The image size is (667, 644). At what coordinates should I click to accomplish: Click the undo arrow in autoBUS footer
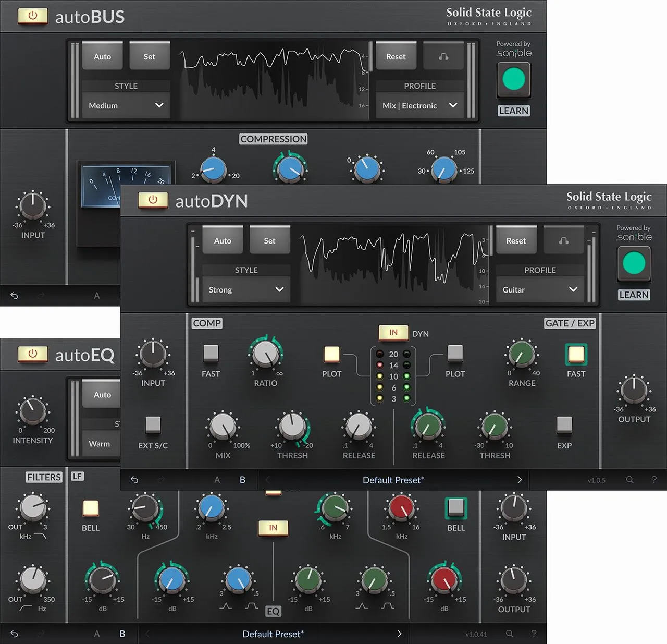point(15,296)
